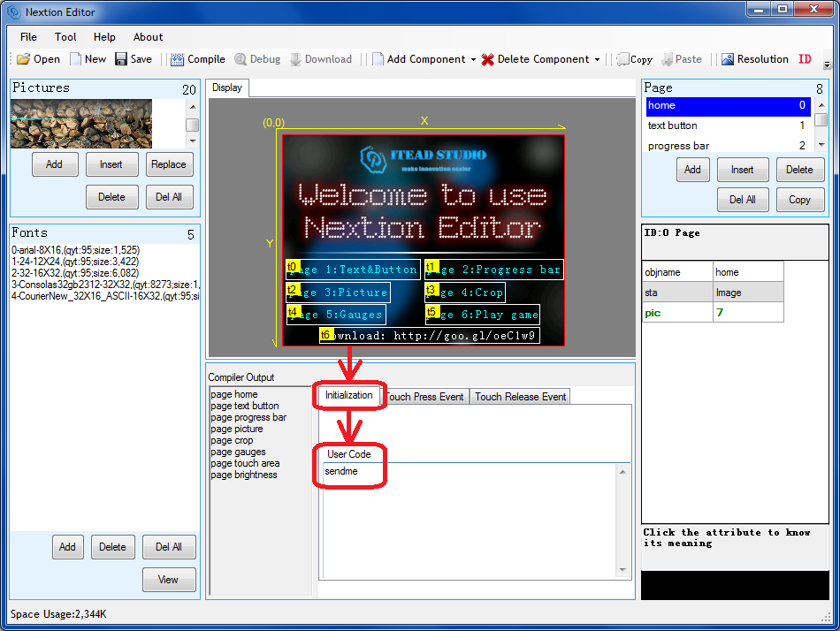Open a project with the Open toolbar icon
Viewport: 840px width, 631px height.
(38, 59)
